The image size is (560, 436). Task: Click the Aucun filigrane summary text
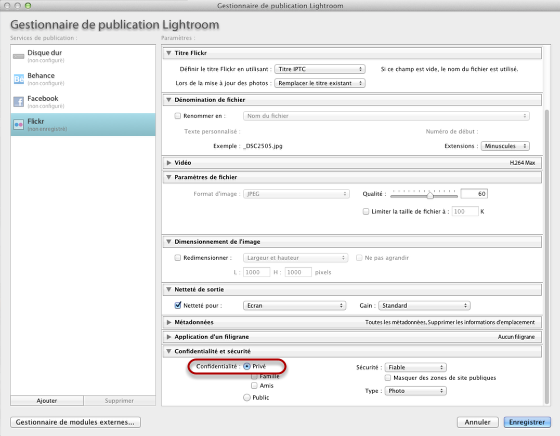pyautogui.click(x=516, y=337)
